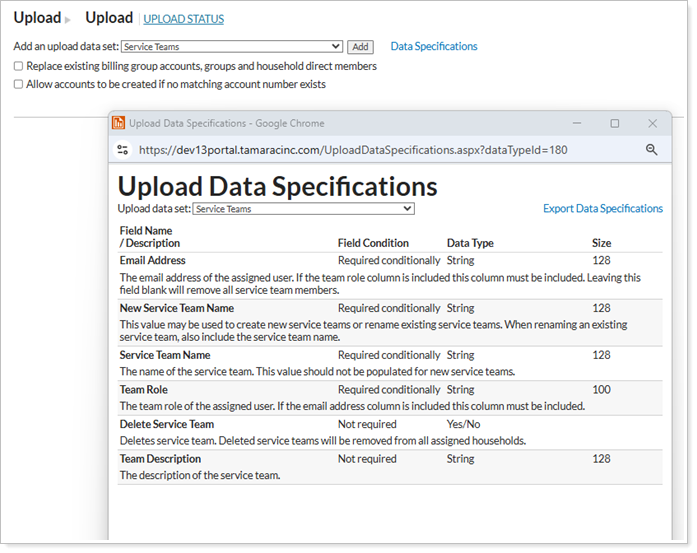The image size is (697, 553).
Task: Close the Upload Data Specifications popup window
Action: pyautogui.click(x=652, y=123)
